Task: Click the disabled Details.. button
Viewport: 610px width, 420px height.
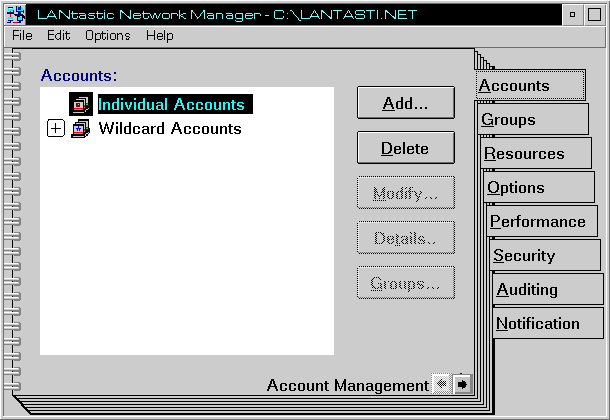Action: (x=406, y=238)
